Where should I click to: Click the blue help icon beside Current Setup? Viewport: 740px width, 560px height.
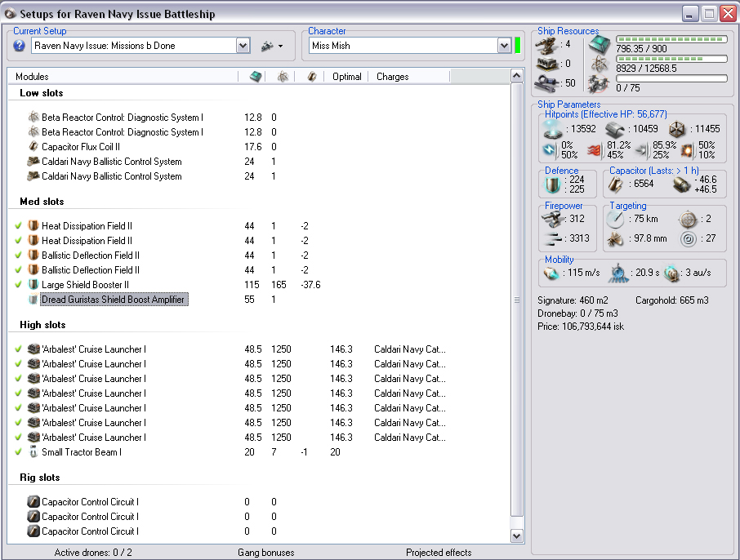tap(19, 46)
